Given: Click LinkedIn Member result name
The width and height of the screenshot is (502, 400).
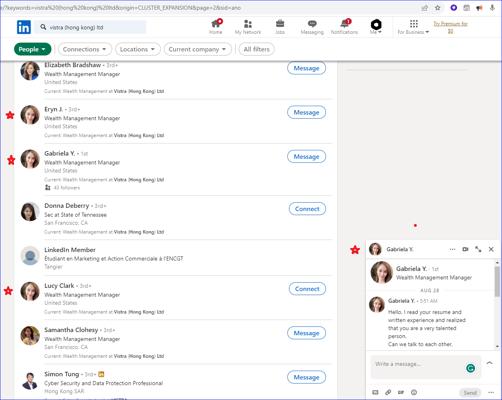Looking at the screenshot, I should click(x=70, y=250).
